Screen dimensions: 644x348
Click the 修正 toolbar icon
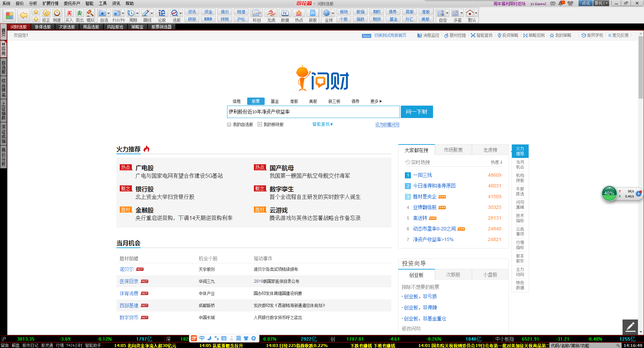coord(46,13)
